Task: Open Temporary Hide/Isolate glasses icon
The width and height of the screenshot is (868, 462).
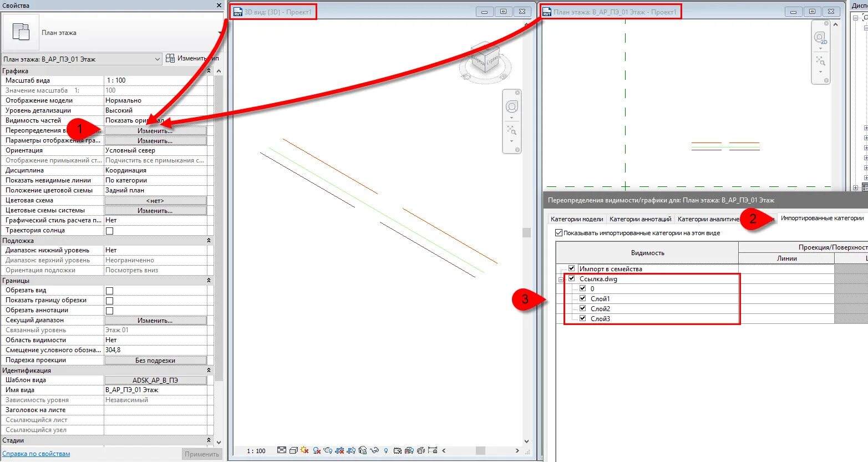Action: point(374,450)
